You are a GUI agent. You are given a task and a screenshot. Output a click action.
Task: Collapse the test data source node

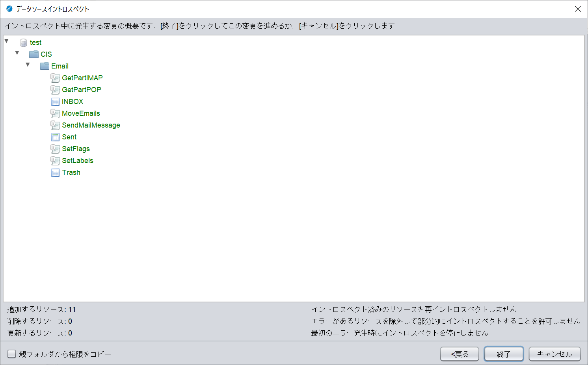click(7, 41)
